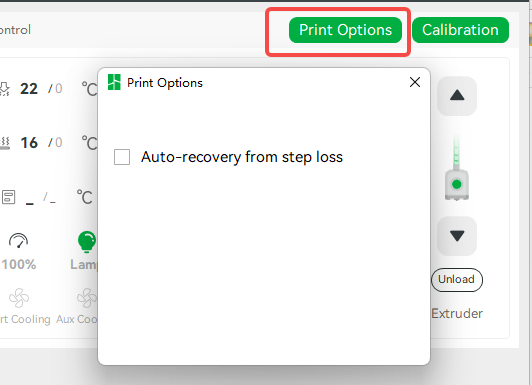Viewport: 532px width, 385px height.
Task: Edit bed target temperature value after 16
Action: tap(59, 142)
